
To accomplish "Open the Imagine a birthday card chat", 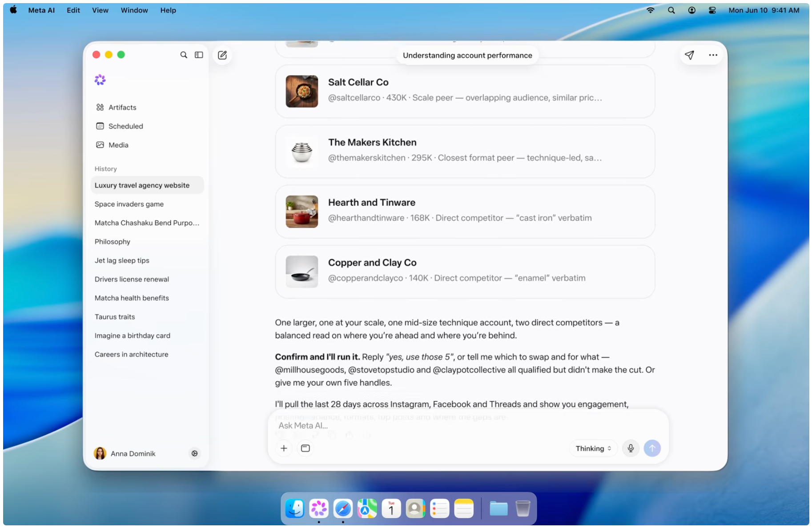I will (147, 336).
